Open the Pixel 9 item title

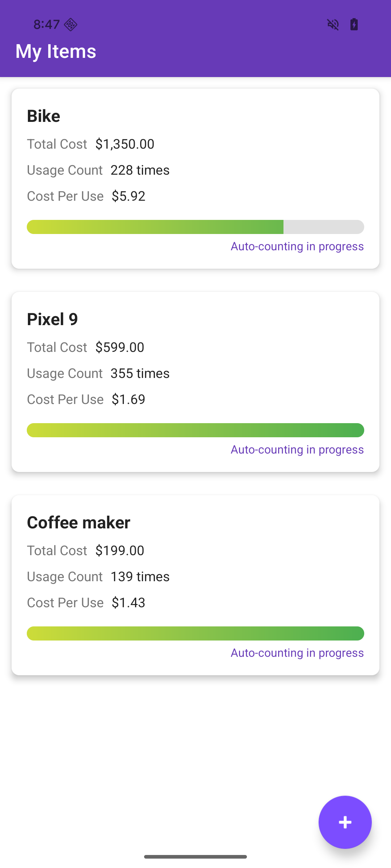[x=52, y=319]
